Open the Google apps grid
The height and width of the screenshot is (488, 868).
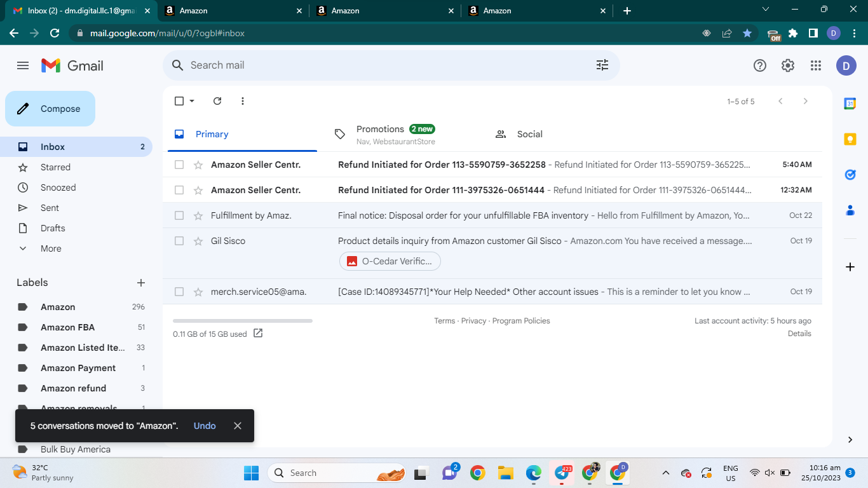click(x=816, y=65)
